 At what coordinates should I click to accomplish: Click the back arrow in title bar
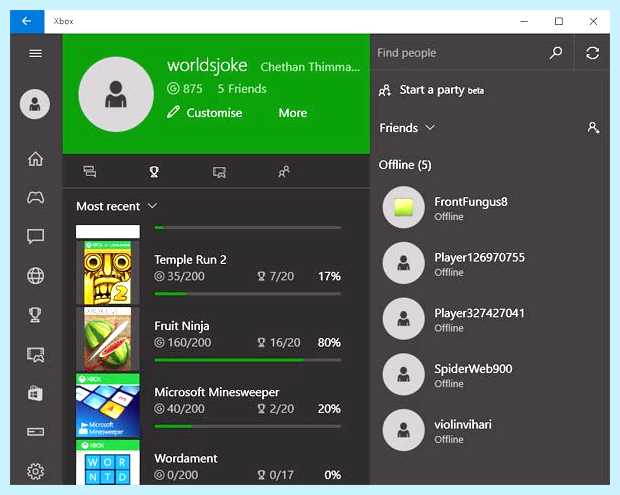click(x=27, y=21)
